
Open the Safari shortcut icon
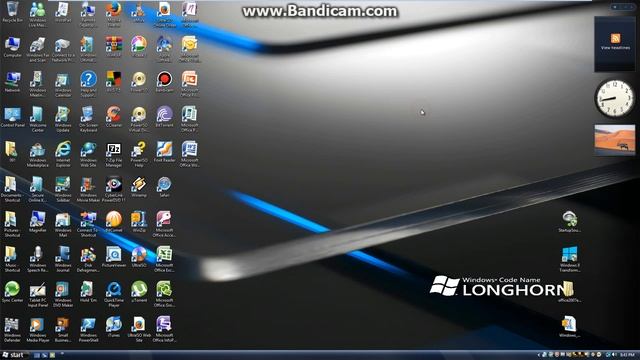click(164, 187)
